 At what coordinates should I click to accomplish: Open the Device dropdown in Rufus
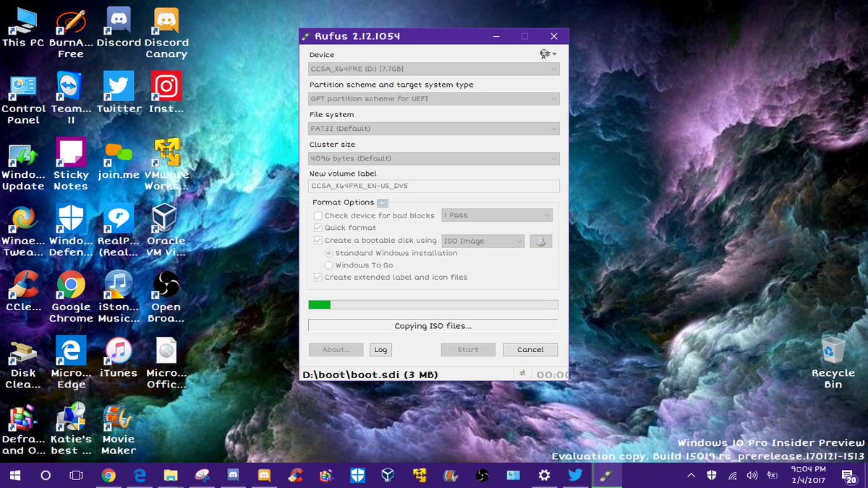(x=434, y=69)
